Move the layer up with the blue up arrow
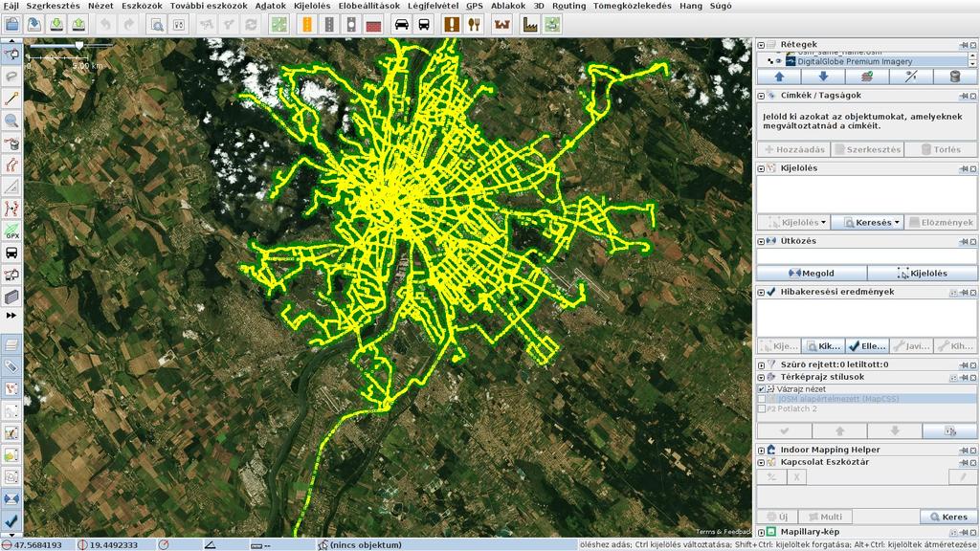This screenshot has height=551, width=980. tap(779, 77)
